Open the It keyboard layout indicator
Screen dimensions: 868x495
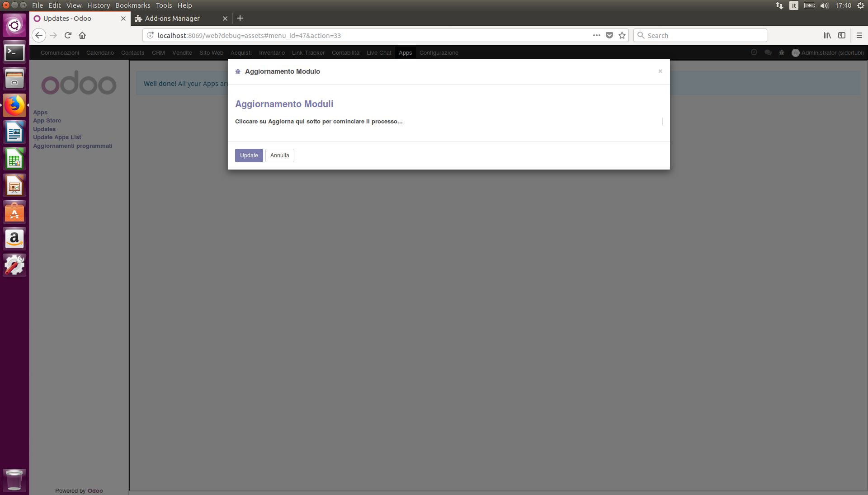pos(794,5)
